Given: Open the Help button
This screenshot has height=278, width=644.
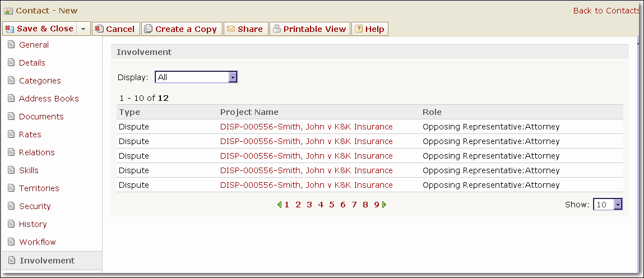Looking at the screenshot, I should coord(370,29).
